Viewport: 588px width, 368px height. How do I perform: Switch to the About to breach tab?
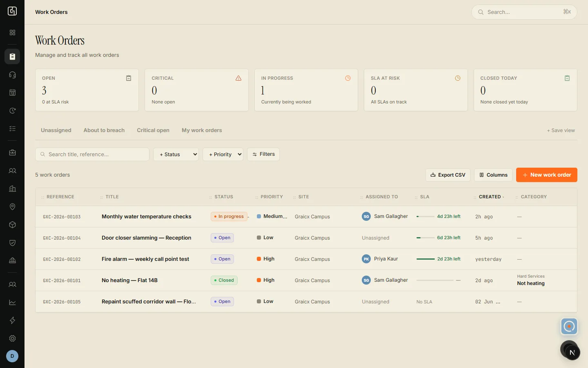[104, 130]
